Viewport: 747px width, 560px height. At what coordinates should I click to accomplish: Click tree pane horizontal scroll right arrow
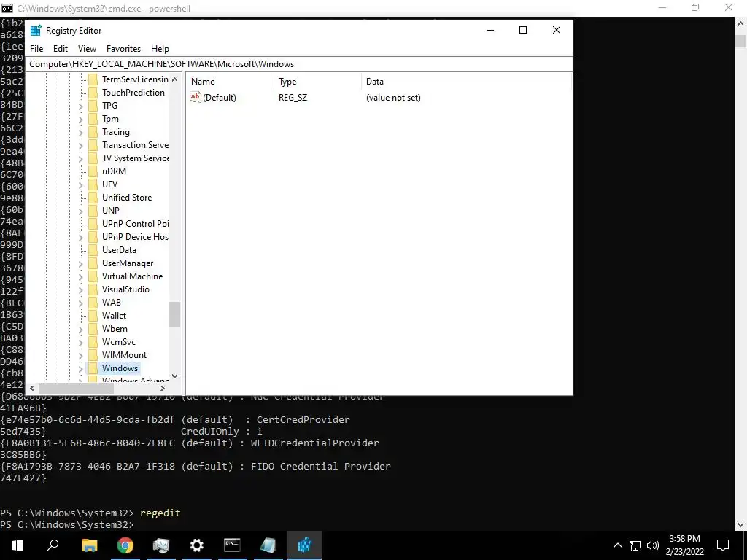163,388
